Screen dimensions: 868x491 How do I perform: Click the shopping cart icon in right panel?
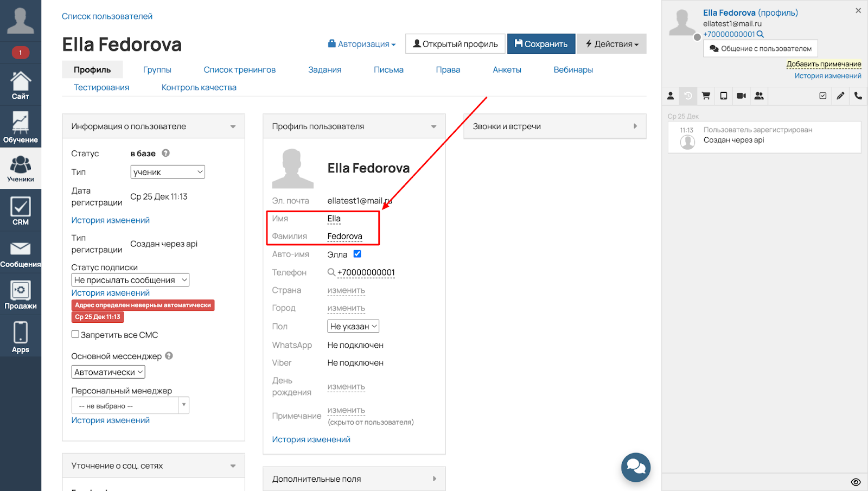click(x=706, y=96)
